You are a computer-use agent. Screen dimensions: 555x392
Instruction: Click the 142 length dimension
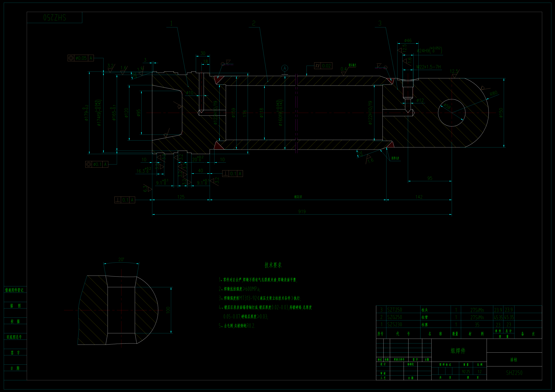(x=419, y=197)
